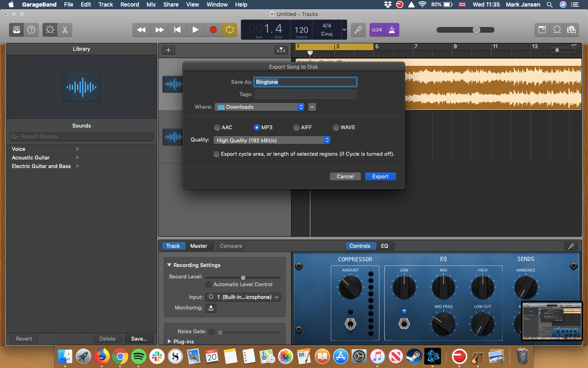Open the Where Downloads location dropdown
Viewport: 588px width, 368px height.
260,107
